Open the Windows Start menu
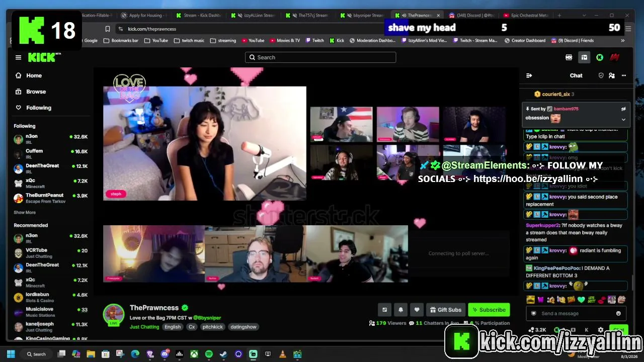Image resolution: width=644 pixels, height=362 pixels. (11, 354)
